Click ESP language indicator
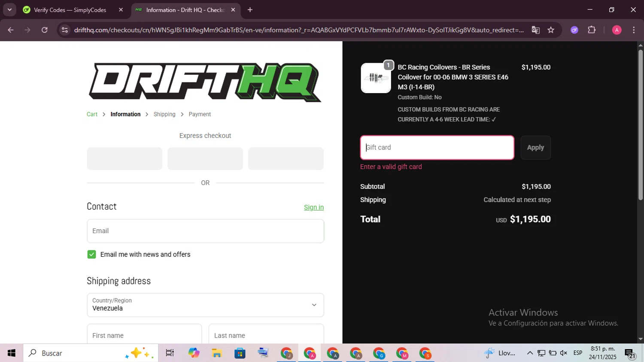Screen dimensions: 644x362 [578, 353]
